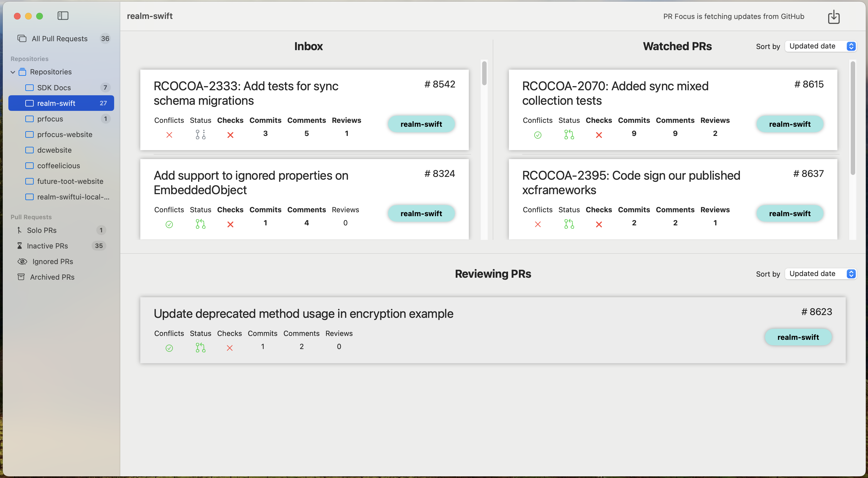This screenshot has width=868, height=478.
Task: Click the Inactive PRs hourglass icon
Action: click(19, 246)
